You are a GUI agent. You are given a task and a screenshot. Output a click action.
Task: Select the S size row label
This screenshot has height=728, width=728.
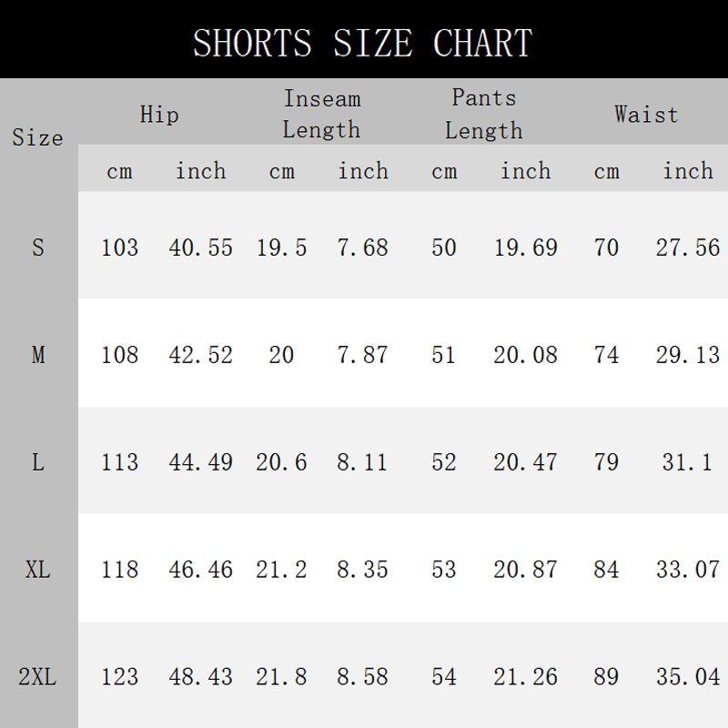38,247
